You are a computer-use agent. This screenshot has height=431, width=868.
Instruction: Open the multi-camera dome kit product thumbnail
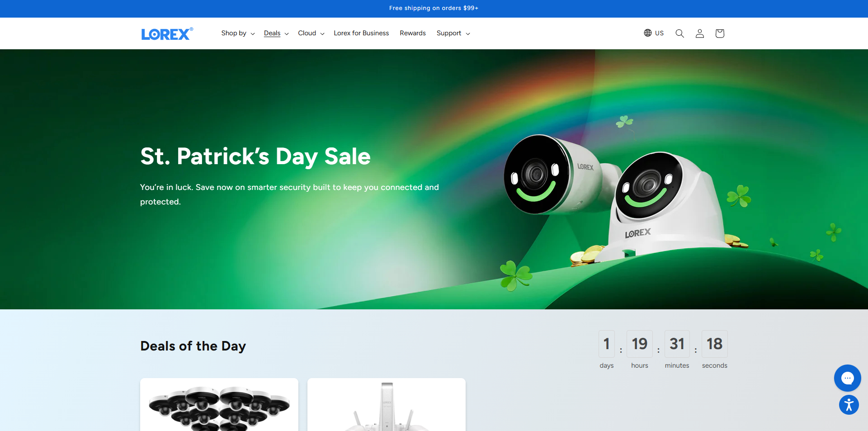[219, 405]
